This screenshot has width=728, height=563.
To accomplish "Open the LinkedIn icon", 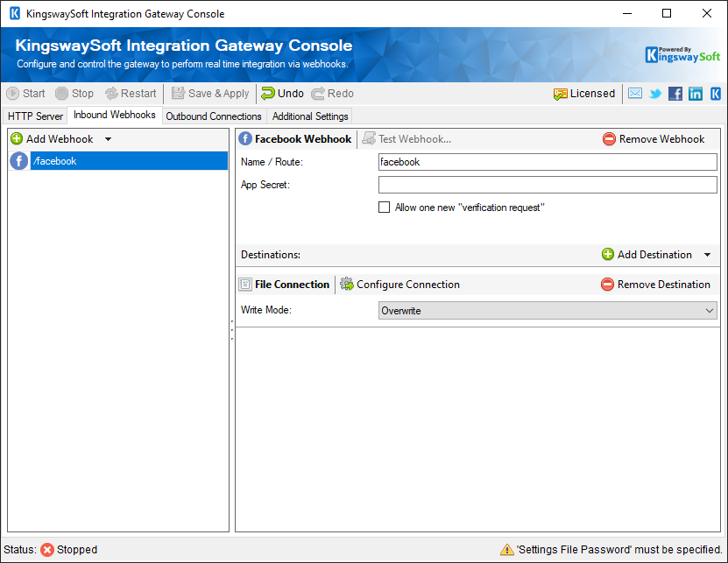I will click(x=695, y=94).
